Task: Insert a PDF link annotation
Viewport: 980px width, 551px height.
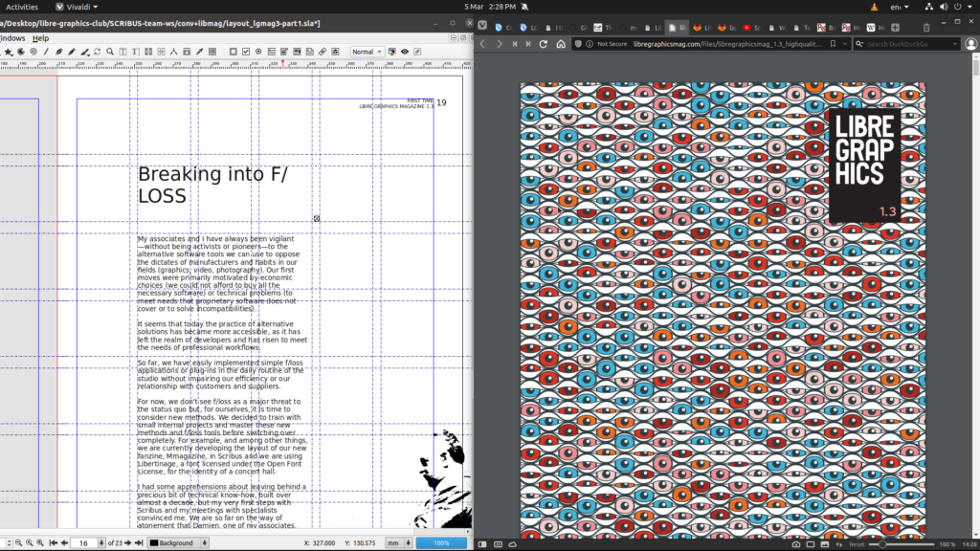Action: click(x=323, y=52)
